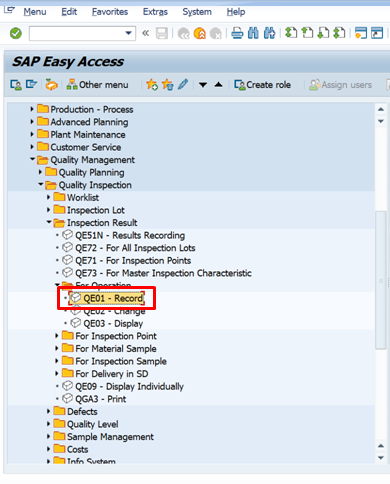Expand the Production - Process folder
The width and height of the screenshot is (390, 484).
(x=32, y=109)
